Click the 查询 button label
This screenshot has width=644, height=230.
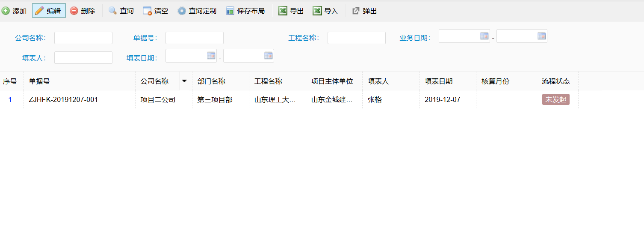[x=127, y=11]
